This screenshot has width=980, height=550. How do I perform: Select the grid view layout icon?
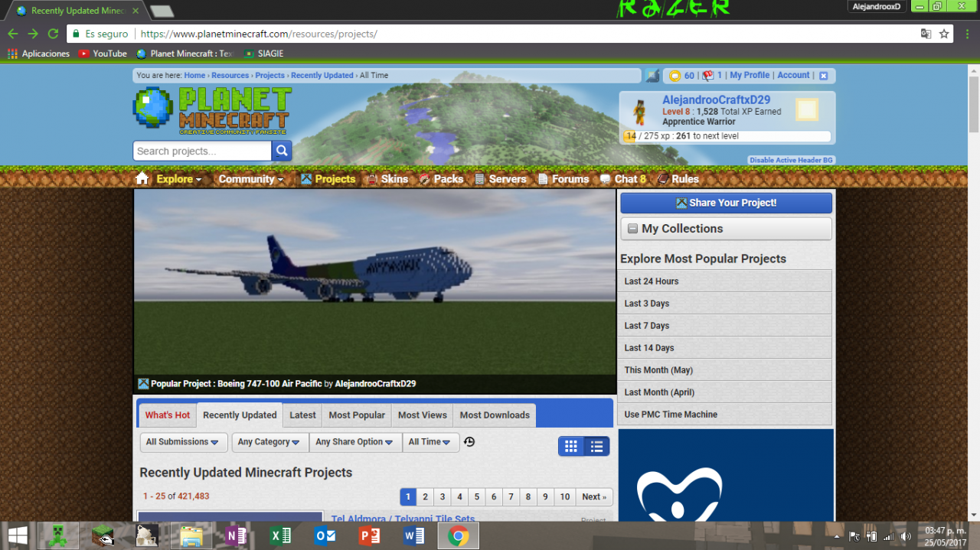pos(570,446)
